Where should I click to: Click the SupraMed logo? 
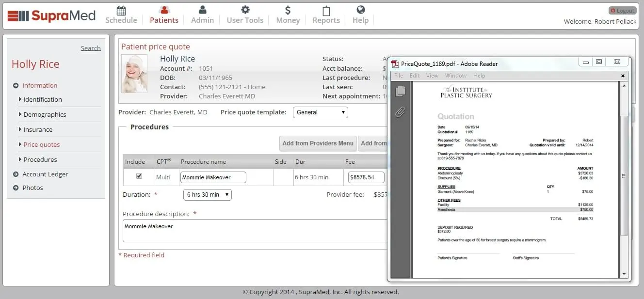(51, 15)
